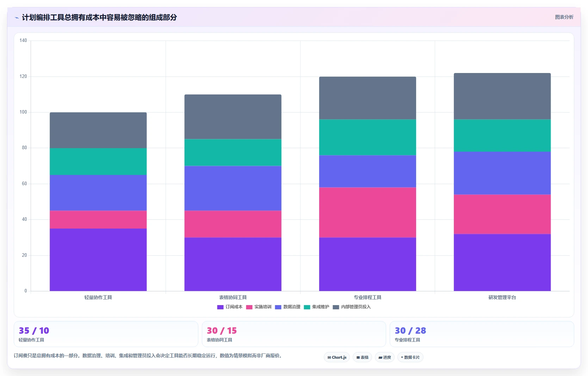Toggle 实施培训 legend color swatch
The width and height of the screenshot is (588, 376).
pyautogui.click(x=249, y=307)
